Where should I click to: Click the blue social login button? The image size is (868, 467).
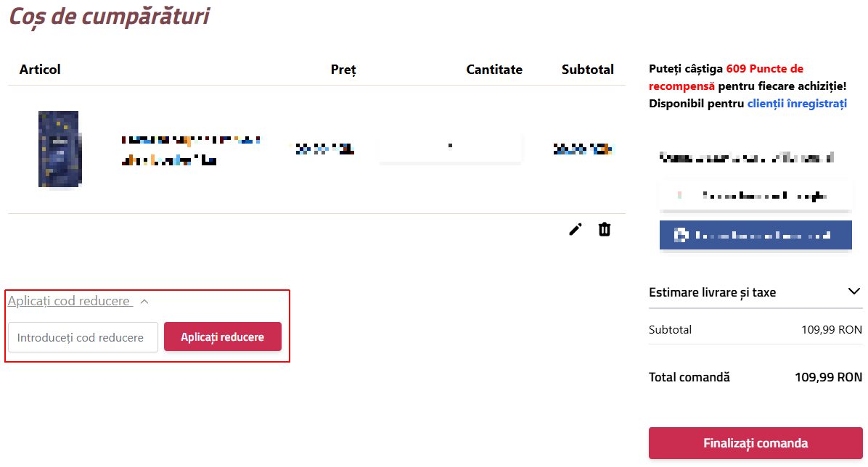click(755, 235)
